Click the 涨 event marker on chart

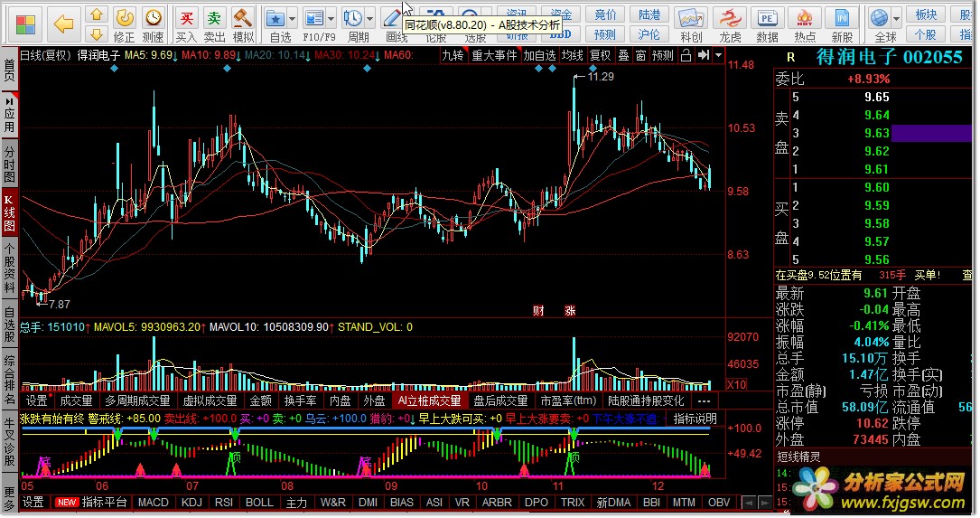(x=569, y=310)
